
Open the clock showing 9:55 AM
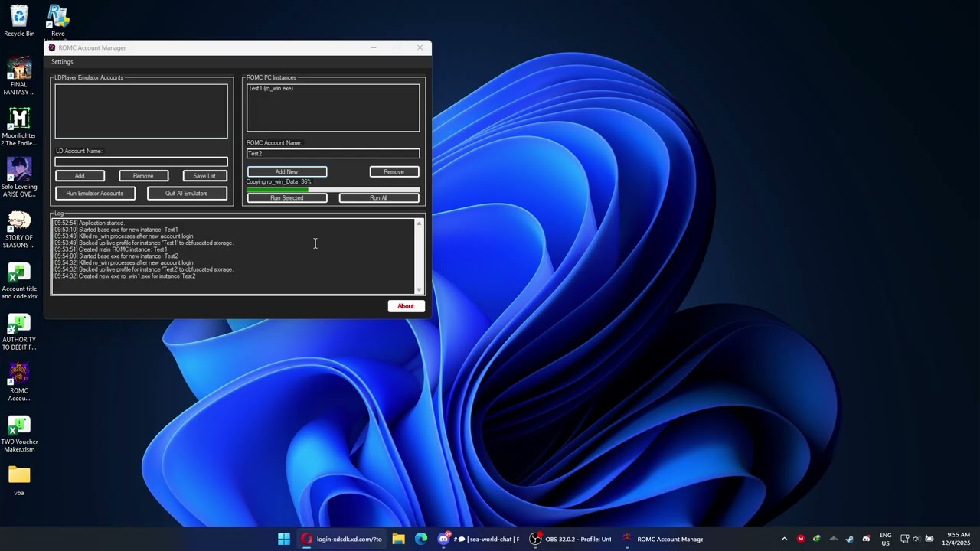[958, 539]
